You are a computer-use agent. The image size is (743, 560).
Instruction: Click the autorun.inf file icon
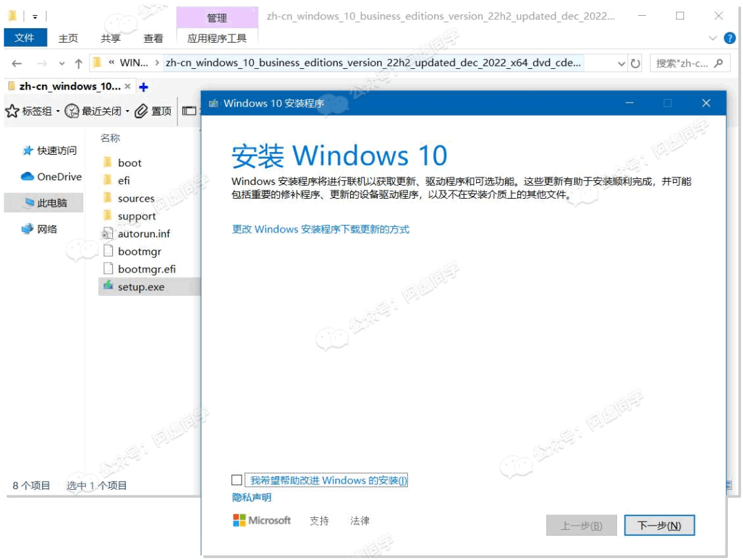(x=107, y=233)
